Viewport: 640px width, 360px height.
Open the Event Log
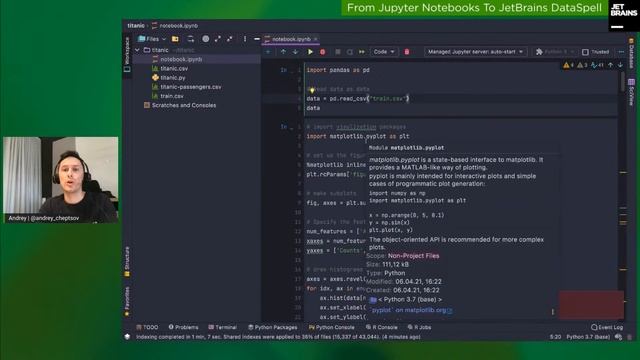pos(607,327)
